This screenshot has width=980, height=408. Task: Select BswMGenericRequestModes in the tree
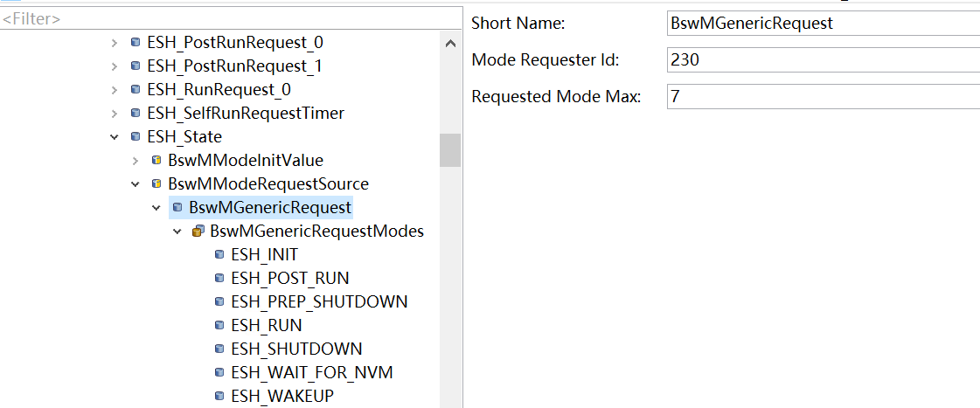(x=316, y=231)
